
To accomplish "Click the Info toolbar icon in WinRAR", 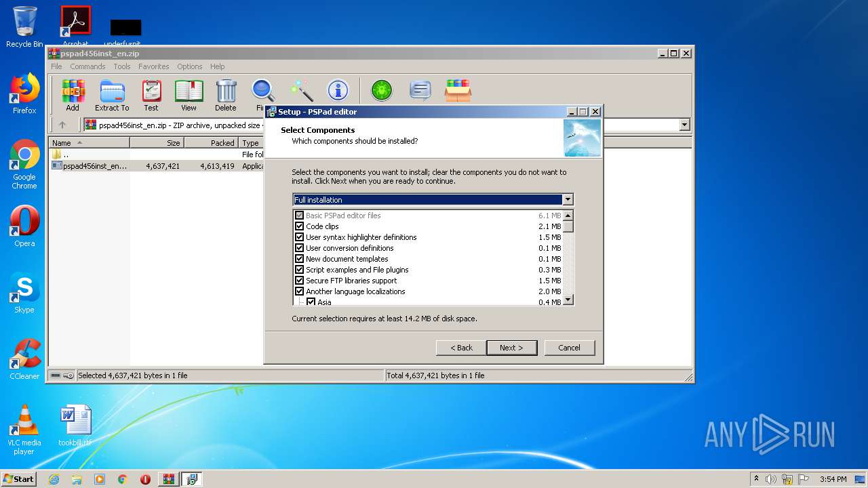I will (338, 90).
